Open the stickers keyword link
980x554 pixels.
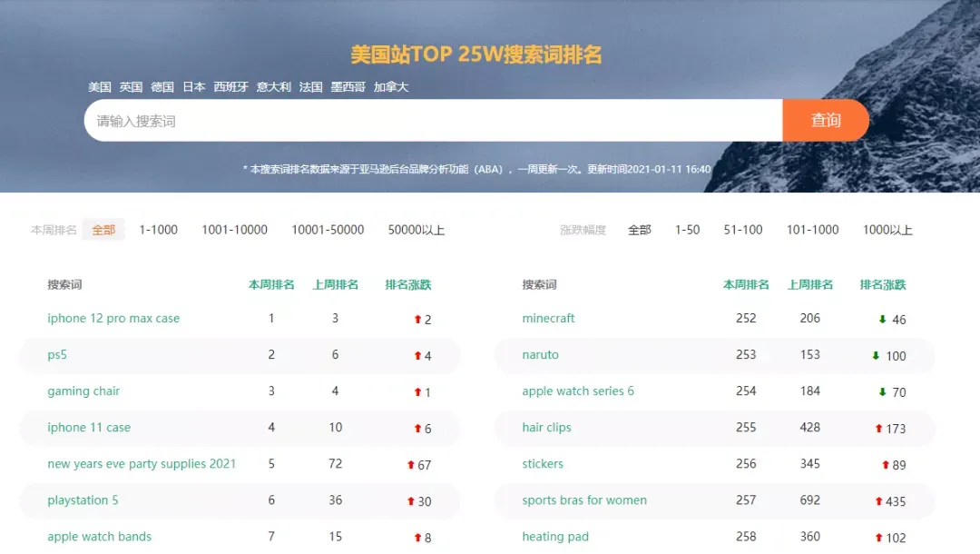(x=543, y=463)
